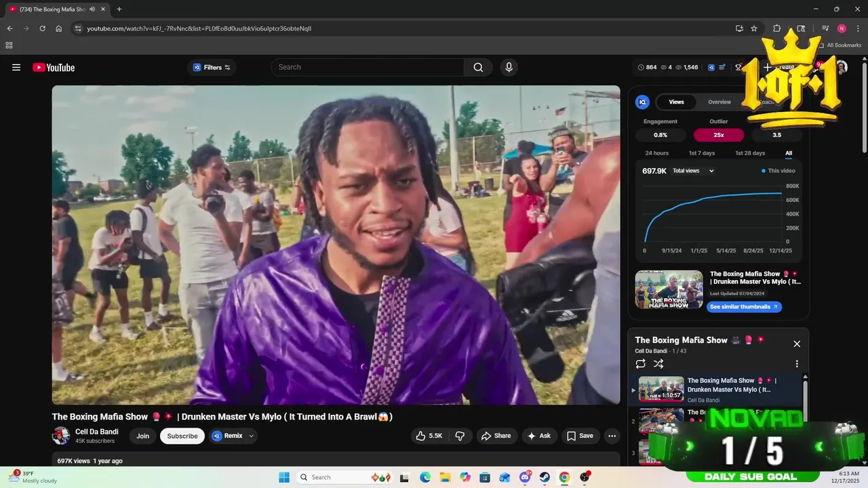Screen dimensions: 868x488
Task: Close the Boxing Mafia Show playlist panel
Action: tap(797, 344)
